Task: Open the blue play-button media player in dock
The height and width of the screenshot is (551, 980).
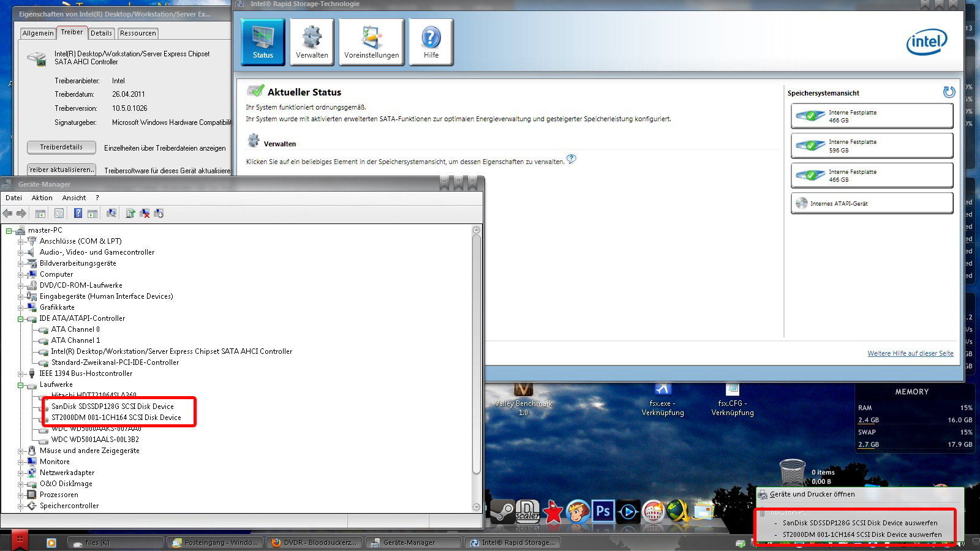Action: pyautogui.click(x=628, y=511)
